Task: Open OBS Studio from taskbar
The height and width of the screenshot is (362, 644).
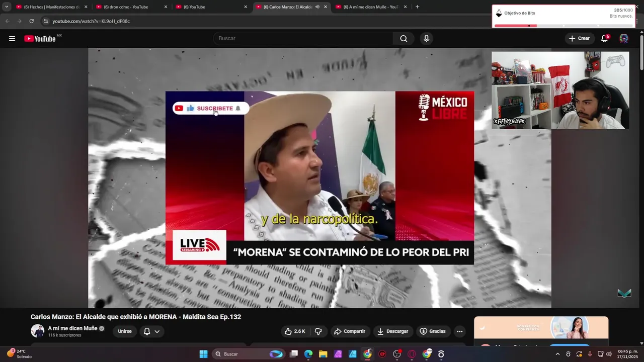Action: pos(397,354)
